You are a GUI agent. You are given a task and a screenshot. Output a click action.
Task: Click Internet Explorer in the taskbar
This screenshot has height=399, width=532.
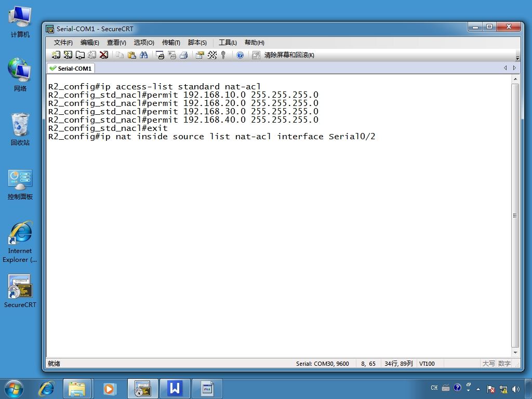click(x=46, y=389)
